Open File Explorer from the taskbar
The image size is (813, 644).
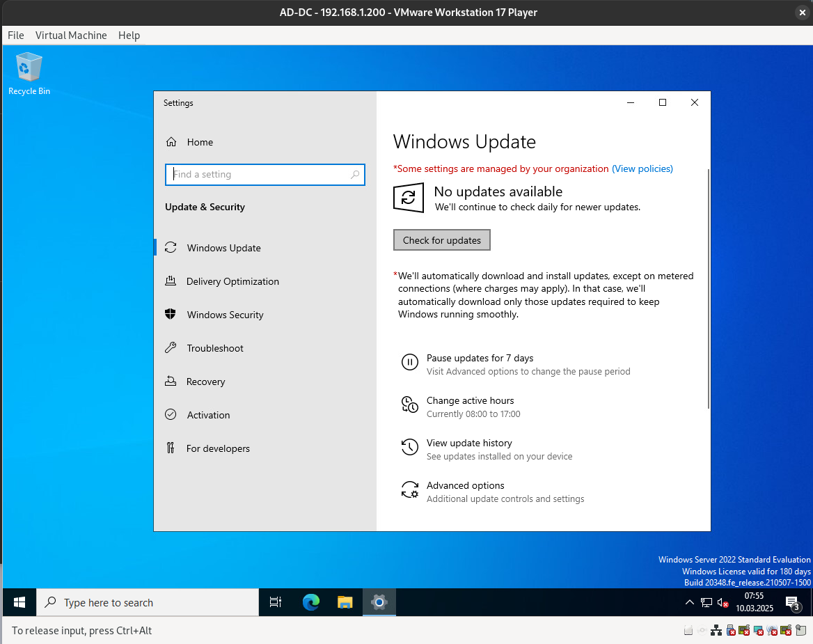coord(345,602)
